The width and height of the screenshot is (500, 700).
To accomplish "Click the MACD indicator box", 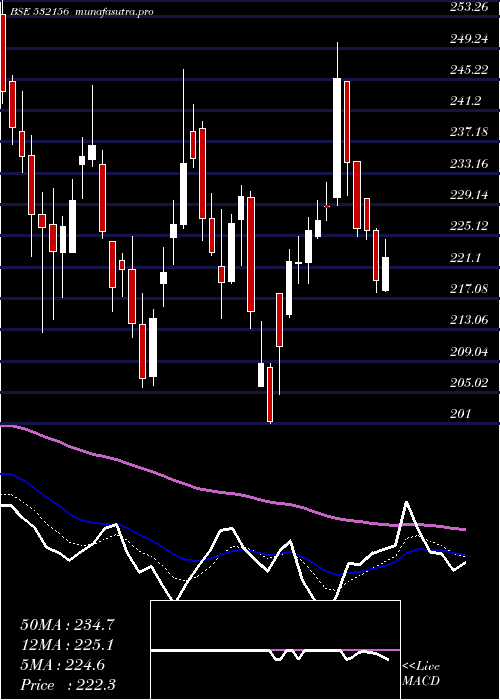I will click(x=275, y=650).
